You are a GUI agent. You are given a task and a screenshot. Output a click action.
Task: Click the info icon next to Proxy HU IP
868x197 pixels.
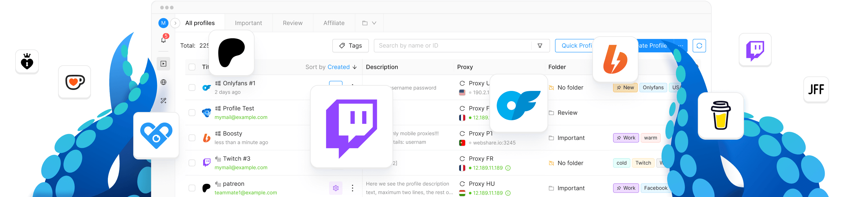click(508, 193)
